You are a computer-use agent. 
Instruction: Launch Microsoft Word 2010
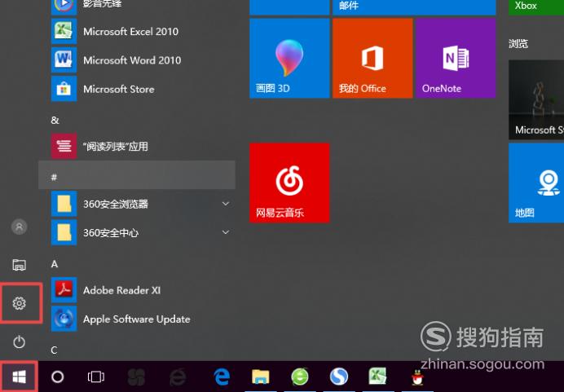137,60
